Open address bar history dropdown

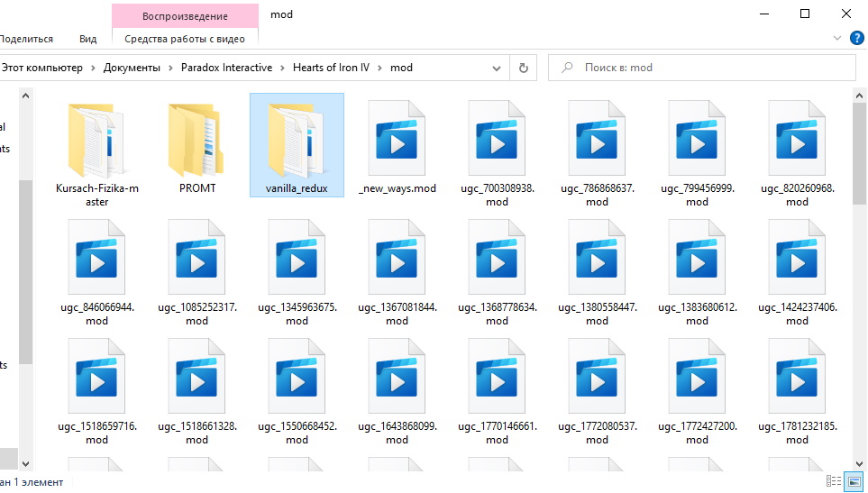pyautogui.click(x=497, y=68)
